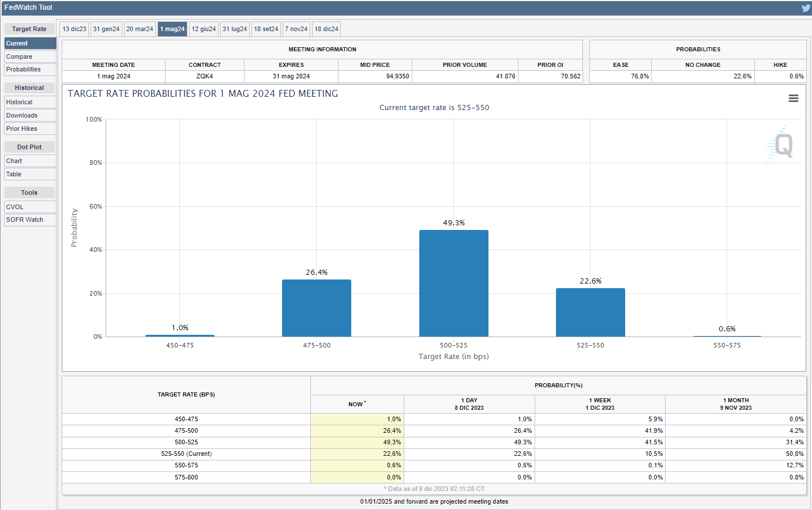Click the 525-550 bar in chart
This screenshot has height=510, width=812.
click(591, 312)
